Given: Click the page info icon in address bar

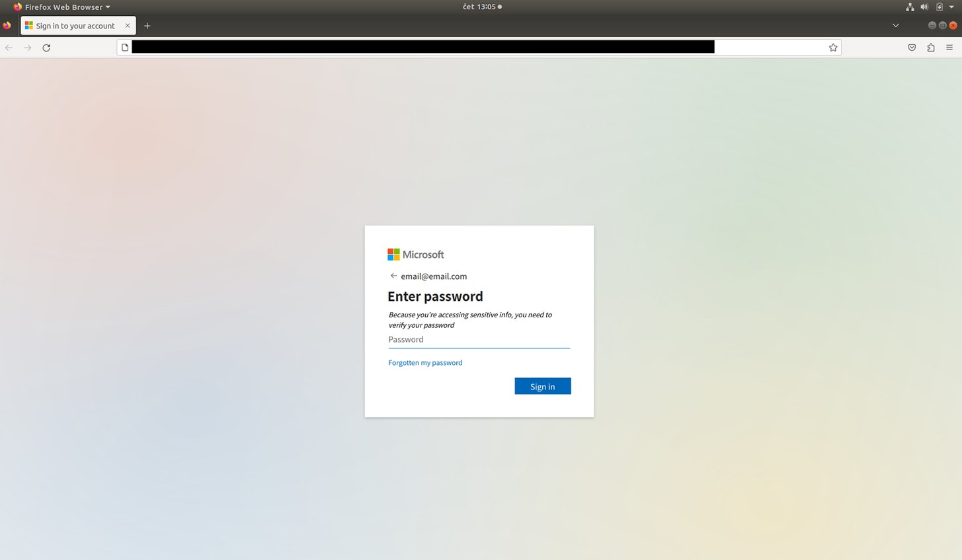Looking at the screenshot, I should tap(125, 48).
